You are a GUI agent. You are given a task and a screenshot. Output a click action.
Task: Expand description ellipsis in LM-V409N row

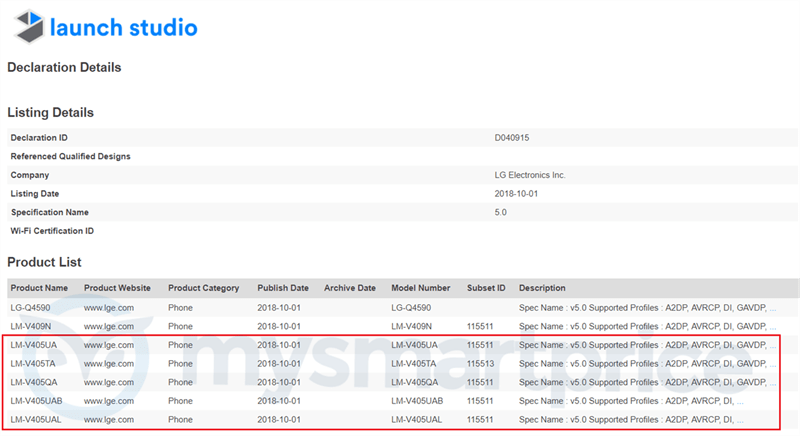(x=772, y=328)
